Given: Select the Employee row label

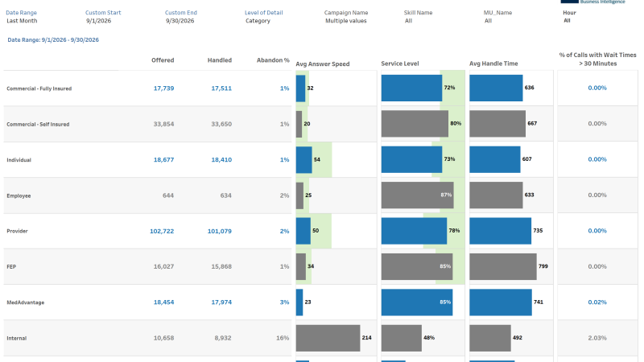Looking at the screenshot, I should (x=19, y=195).
